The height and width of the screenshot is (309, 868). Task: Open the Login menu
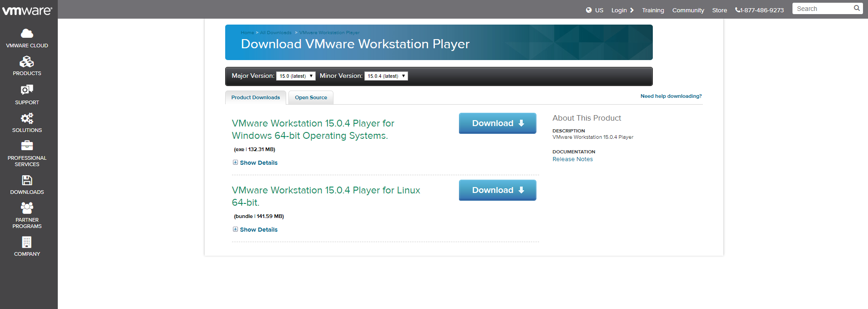(x=622, y=10)
